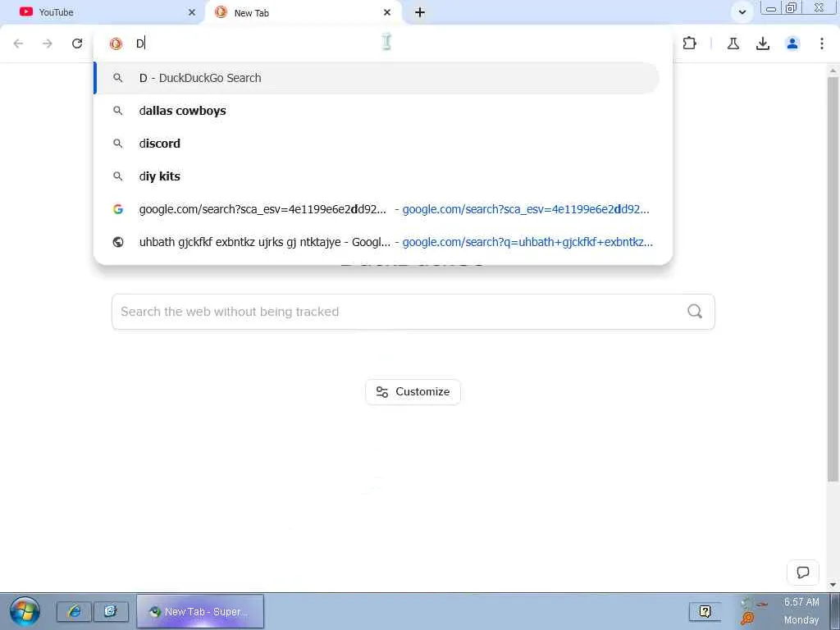Click the magnifier icon beside 'dallas cowboys'

(118, 111)
